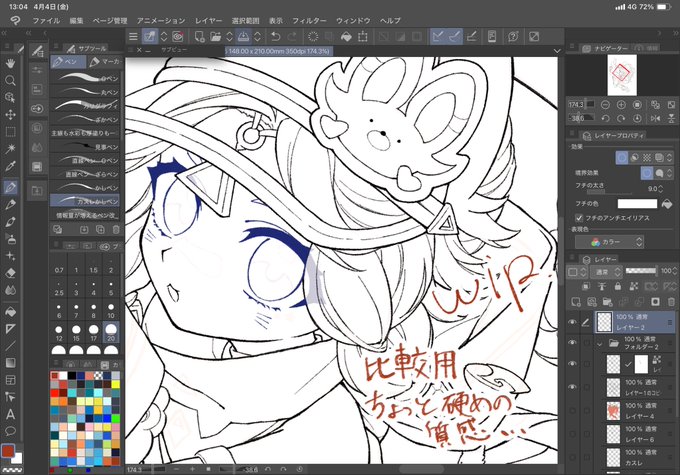Click the Clear selection dotted circle icon
The image size is (680, 475).
pos(313,36)
